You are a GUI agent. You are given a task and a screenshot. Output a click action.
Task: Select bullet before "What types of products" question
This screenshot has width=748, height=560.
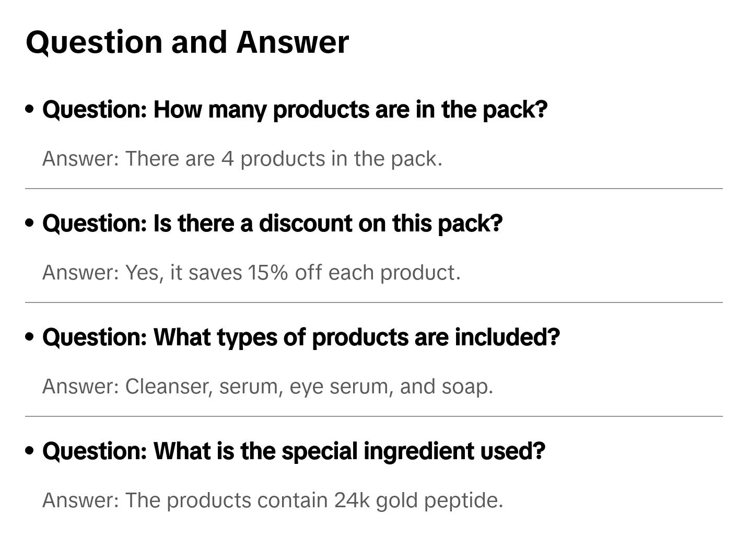(x=30, y=337)
